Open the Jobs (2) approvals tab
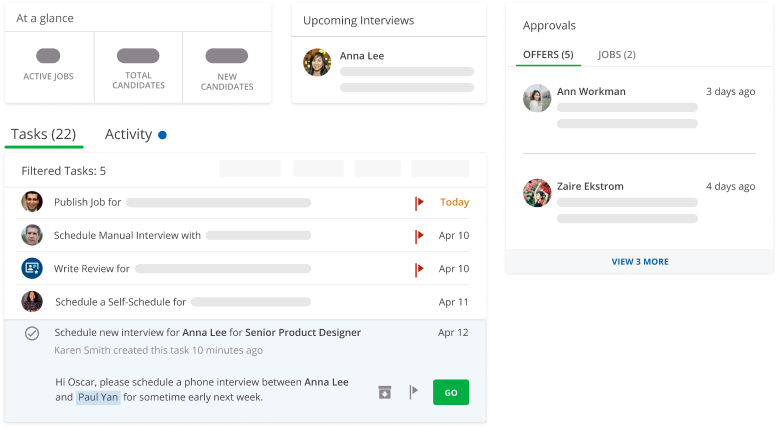 [x=616, y=55]
